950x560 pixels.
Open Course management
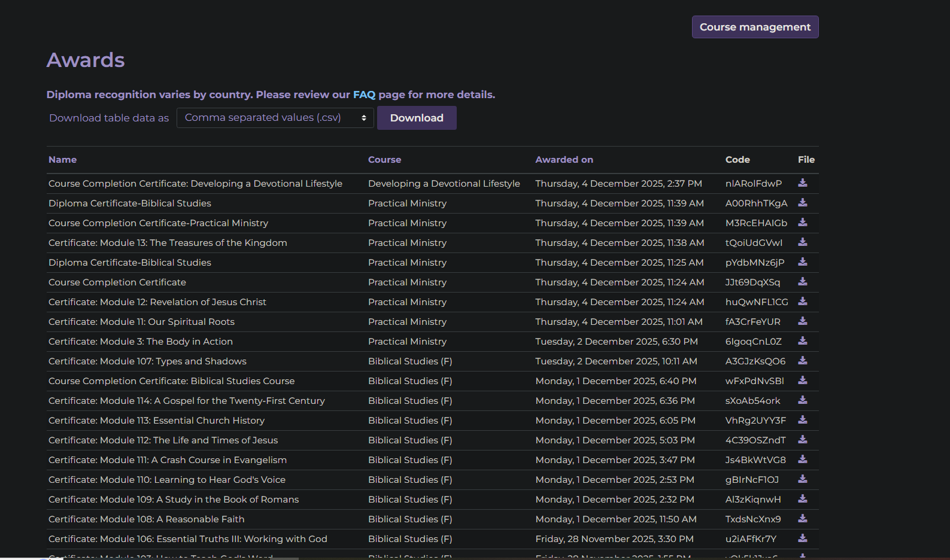tap(755, 27)
